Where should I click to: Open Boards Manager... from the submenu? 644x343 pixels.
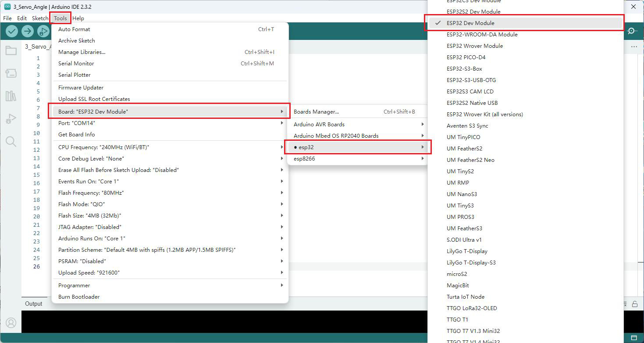[358, 112]
